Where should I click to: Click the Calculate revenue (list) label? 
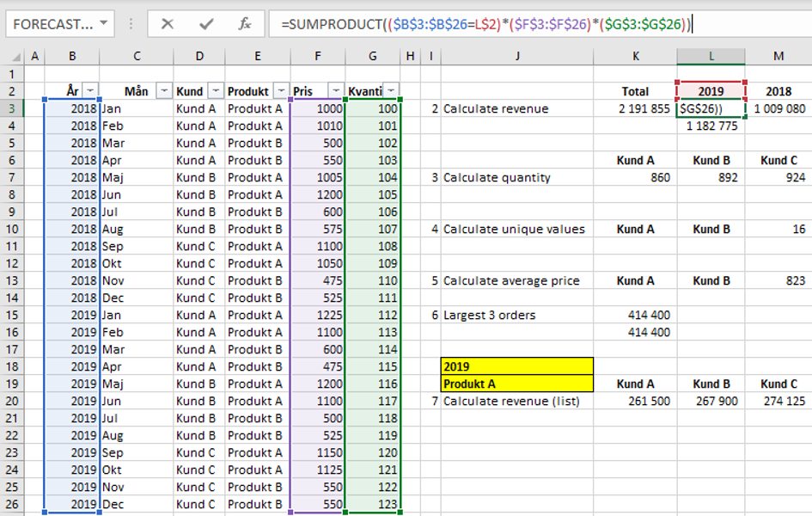point(511,401)
